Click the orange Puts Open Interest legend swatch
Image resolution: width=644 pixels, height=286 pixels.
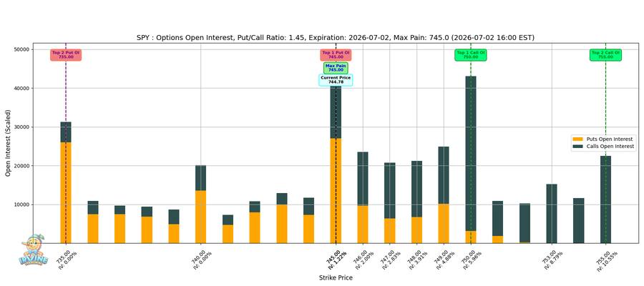click(577, 139)
